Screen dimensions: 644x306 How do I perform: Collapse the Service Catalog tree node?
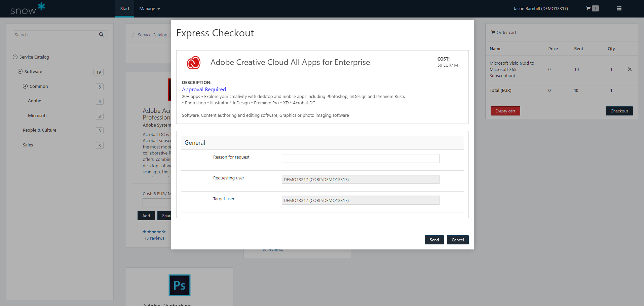[x=15, y=57]
